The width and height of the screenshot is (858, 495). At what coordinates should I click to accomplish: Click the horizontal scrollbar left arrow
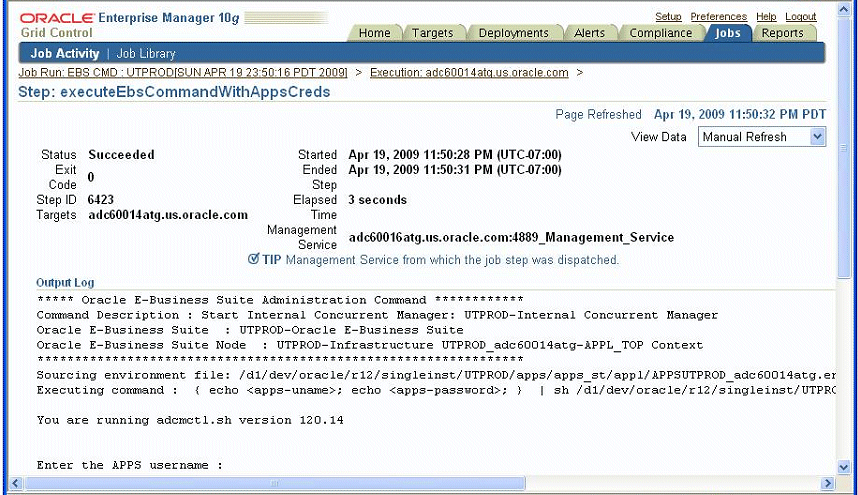pos(15,483)
